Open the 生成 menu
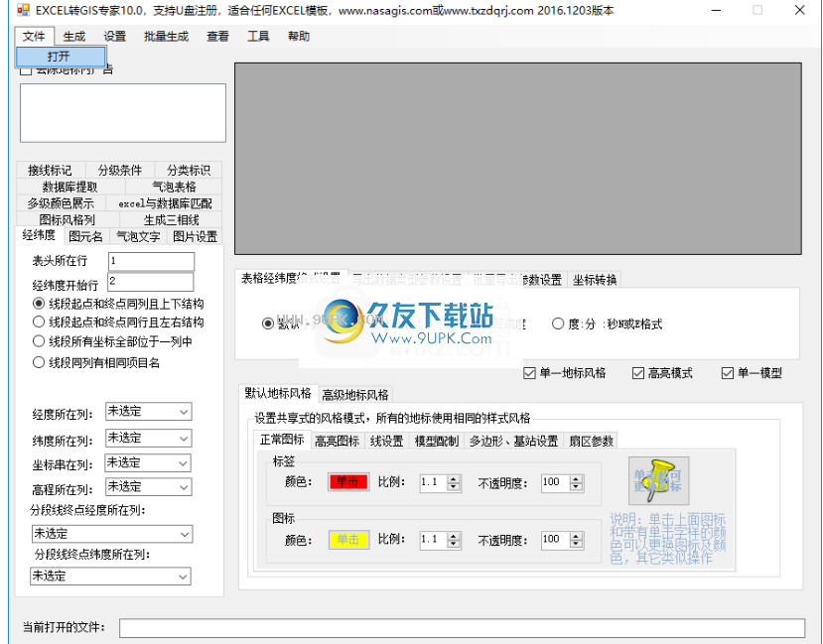 tap(74, 36)
